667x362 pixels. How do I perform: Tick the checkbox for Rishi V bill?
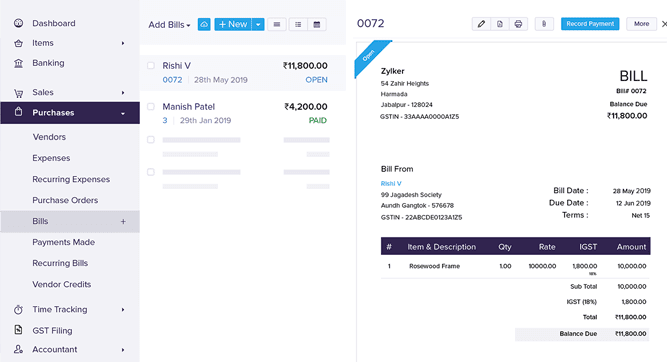point(151,66)
